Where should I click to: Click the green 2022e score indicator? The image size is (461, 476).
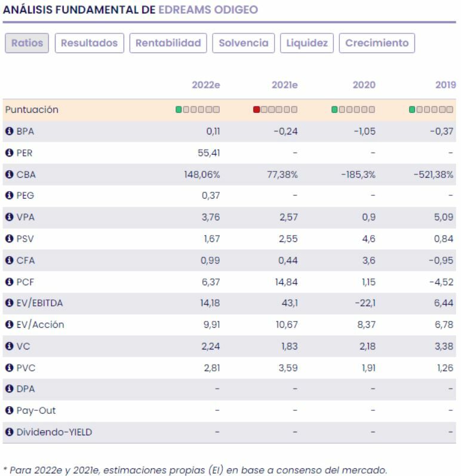(x=179, y=110)
